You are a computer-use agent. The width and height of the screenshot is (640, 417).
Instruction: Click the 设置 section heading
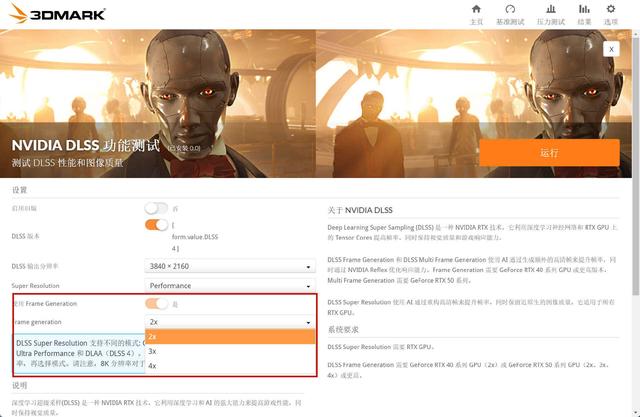[19, 190]
